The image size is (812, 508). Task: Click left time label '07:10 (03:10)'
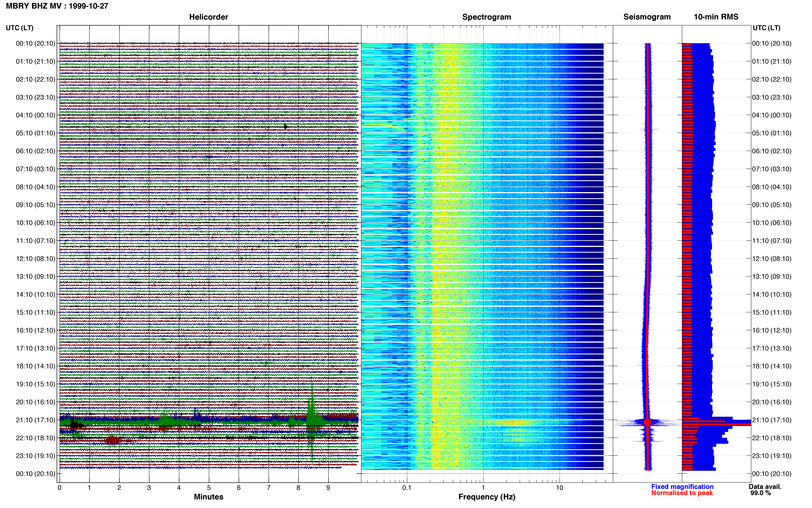click(x=36, y=169)
